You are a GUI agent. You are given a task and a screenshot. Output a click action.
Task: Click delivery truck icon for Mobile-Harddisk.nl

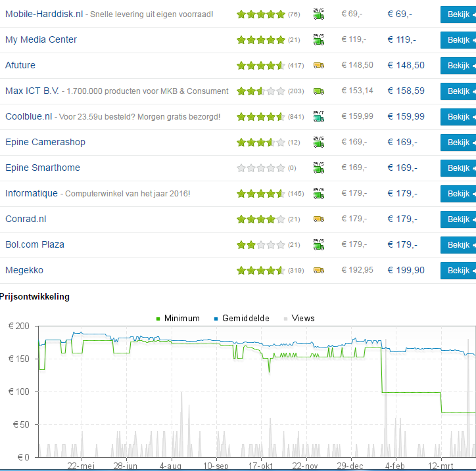click(318, 14)
